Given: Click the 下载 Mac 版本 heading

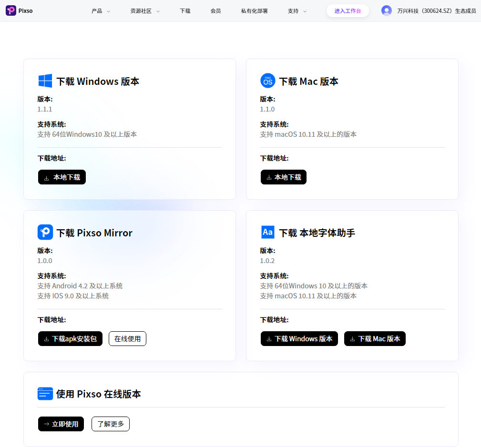Looking at the screenshot, I should click(308, 81).
